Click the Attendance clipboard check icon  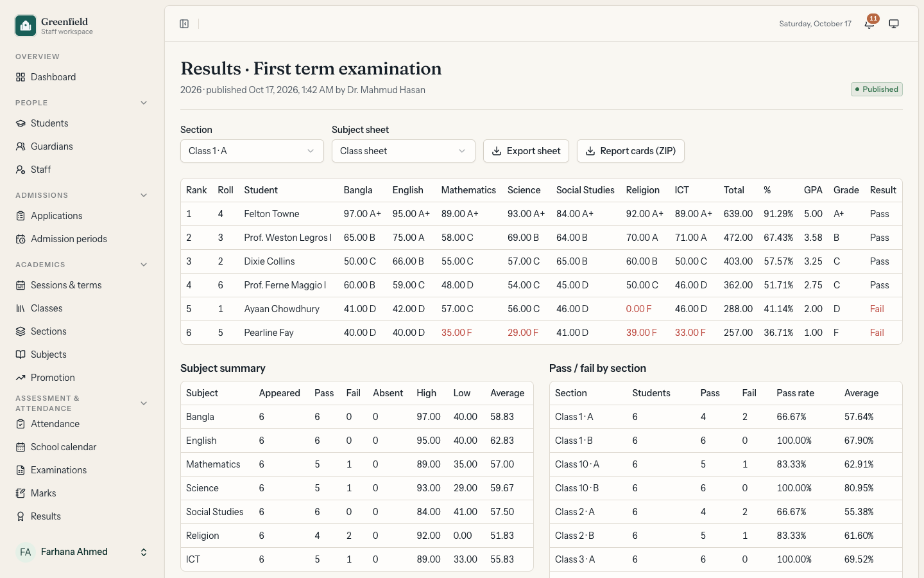[21, 424]
